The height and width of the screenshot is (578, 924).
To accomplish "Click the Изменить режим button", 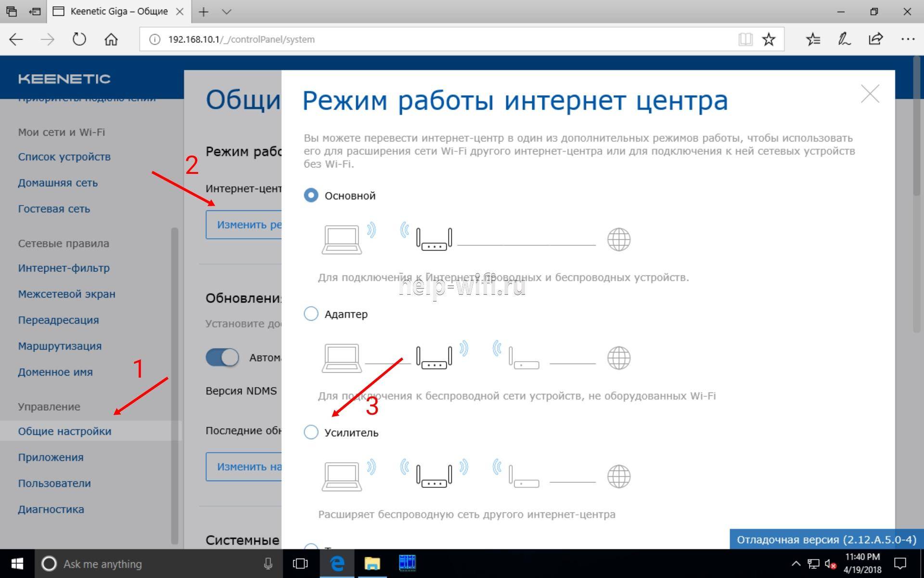I will (x=244, y=224).
